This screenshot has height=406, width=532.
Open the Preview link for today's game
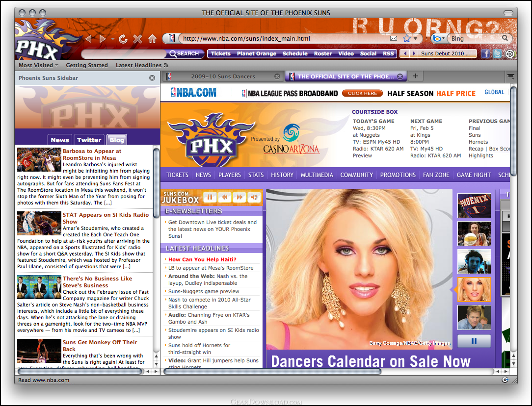coord(362,155)
